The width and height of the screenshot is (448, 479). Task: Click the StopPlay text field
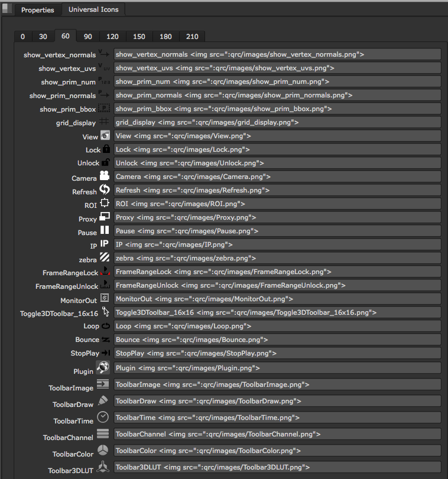coord(277,353)
